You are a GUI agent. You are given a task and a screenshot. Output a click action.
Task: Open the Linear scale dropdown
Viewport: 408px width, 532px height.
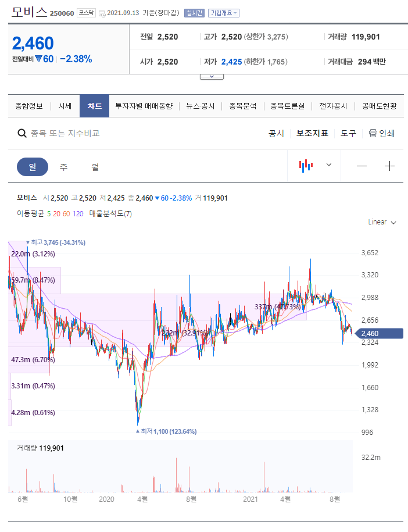[382, 222]
